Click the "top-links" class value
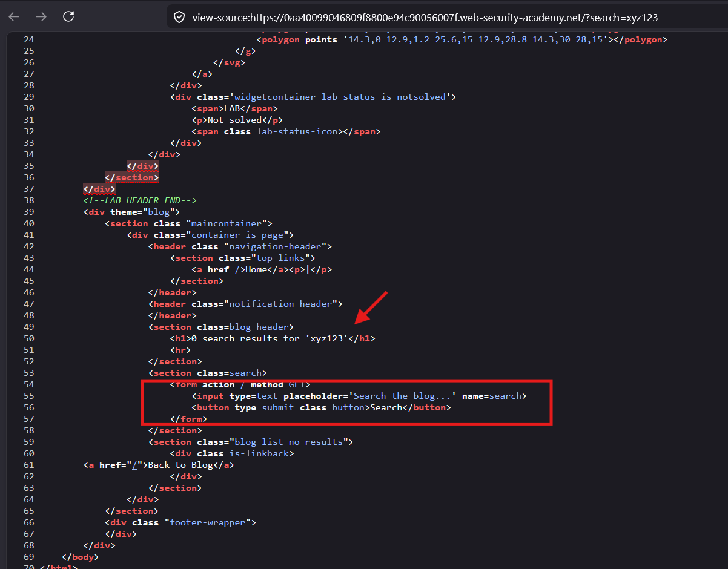 280,258
